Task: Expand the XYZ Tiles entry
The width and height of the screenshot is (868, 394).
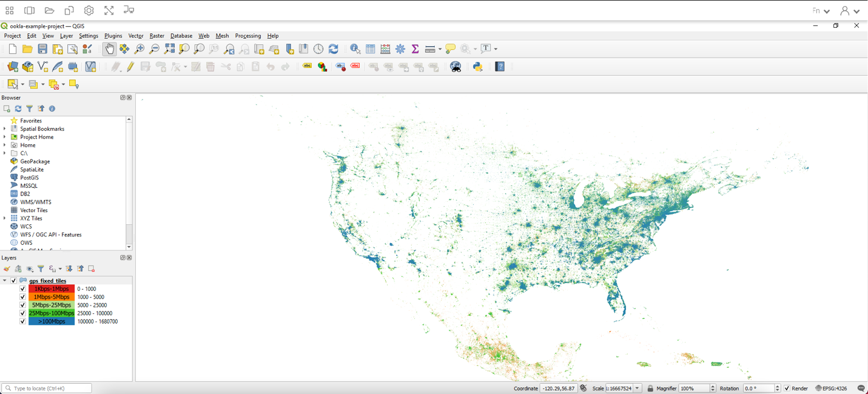Action: 4,218
